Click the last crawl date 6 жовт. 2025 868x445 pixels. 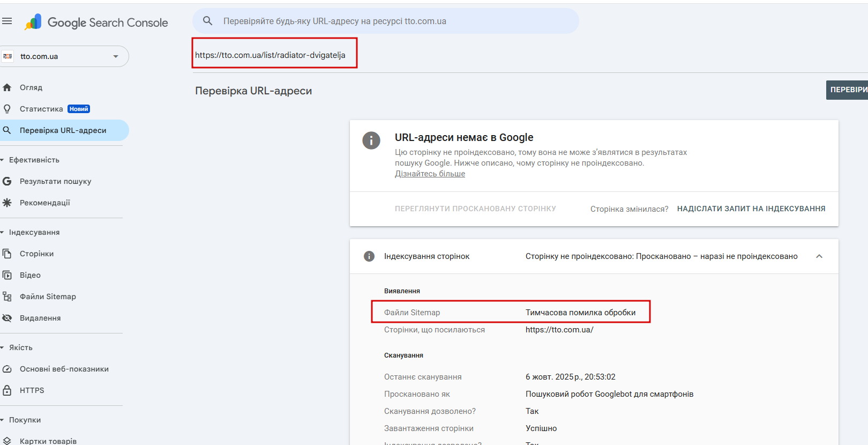pyautogui.click(x=571, y=377)
